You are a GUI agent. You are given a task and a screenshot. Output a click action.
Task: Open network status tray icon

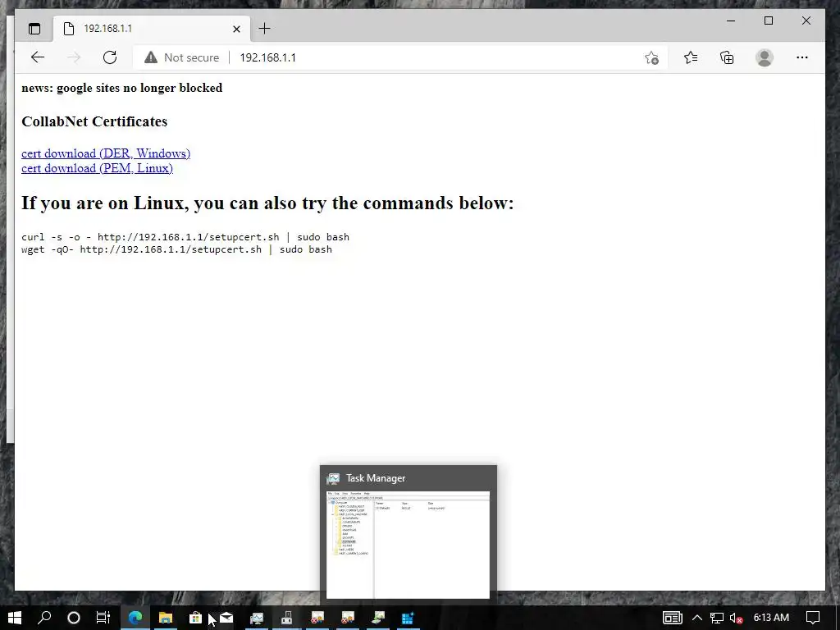[x=717, y=618]
